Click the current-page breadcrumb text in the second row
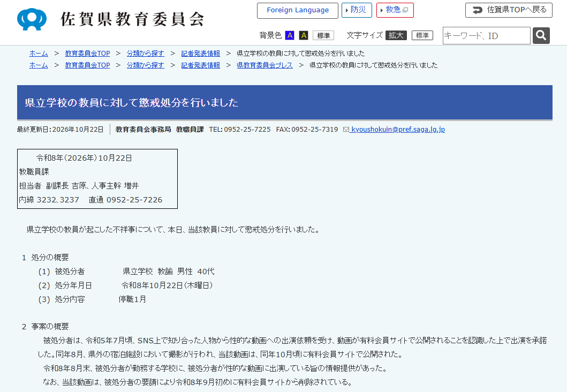The width and height of the screenshot is (567, 392). coord(374,65)
